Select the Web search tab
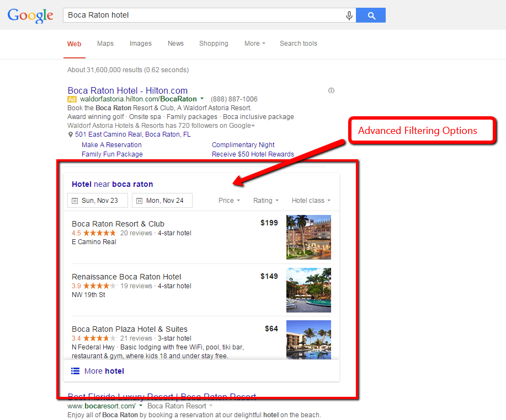This screenshot has width=506, height=420. point(74,44)
